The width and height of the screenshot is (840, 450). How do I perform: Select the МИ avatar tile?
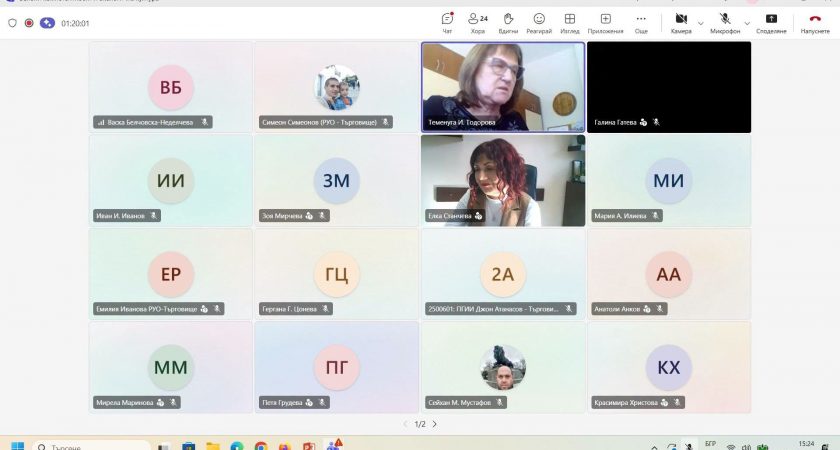[669, 181]
